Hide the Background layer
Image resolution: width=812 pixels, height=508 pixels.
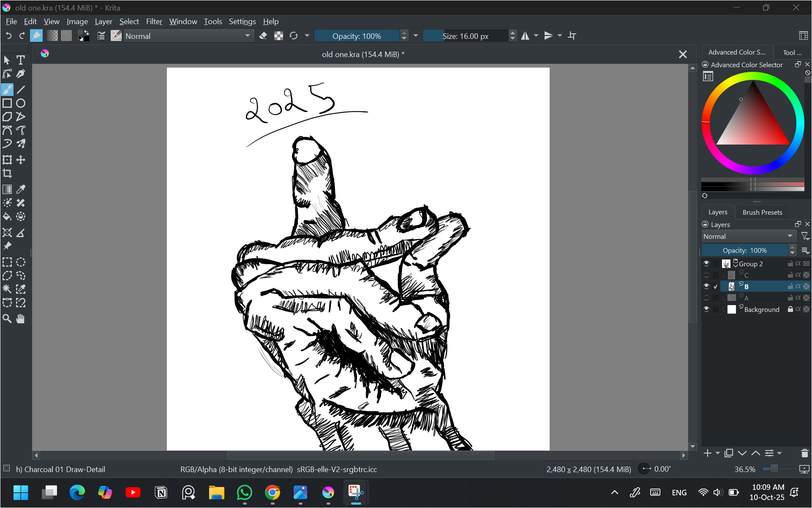coord(706,309)
